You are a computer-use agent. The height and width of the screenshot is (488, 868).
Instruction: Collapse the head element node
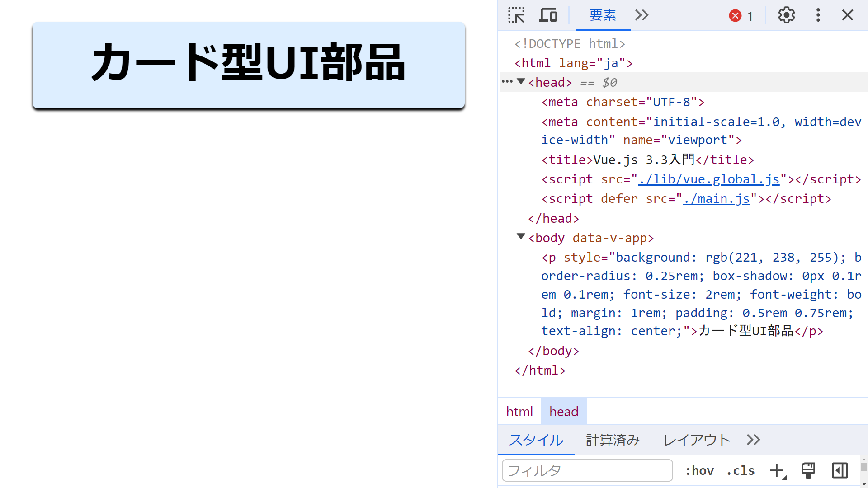click(x=521, y=82)
